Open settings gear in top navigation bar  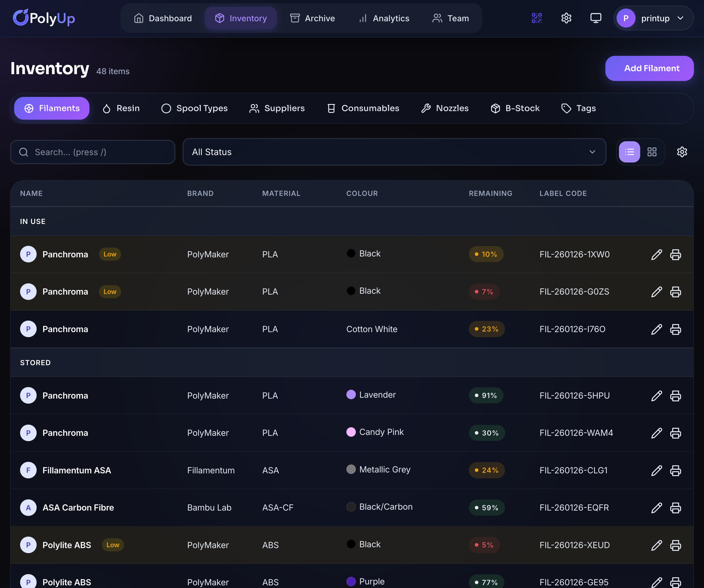tap(566, 18)
